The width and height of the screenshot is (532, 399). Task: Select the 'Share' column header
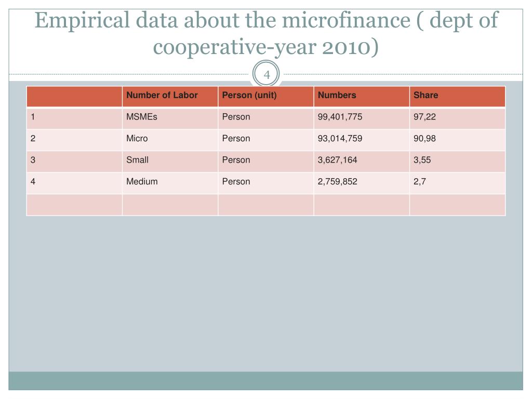[457, 97]
